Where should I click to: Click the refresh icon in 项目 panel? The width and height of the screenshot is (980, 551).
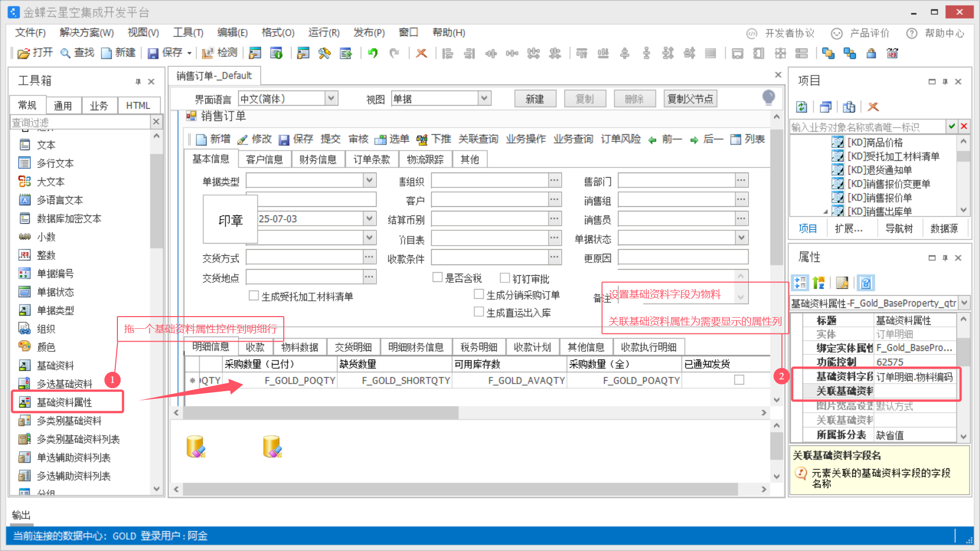click(802, 107)
